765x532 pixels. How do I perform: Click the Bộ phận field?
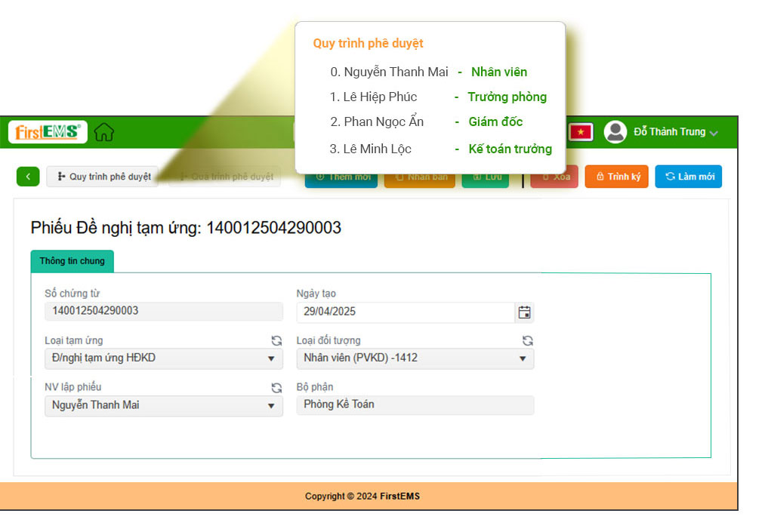tap(415, 405)
